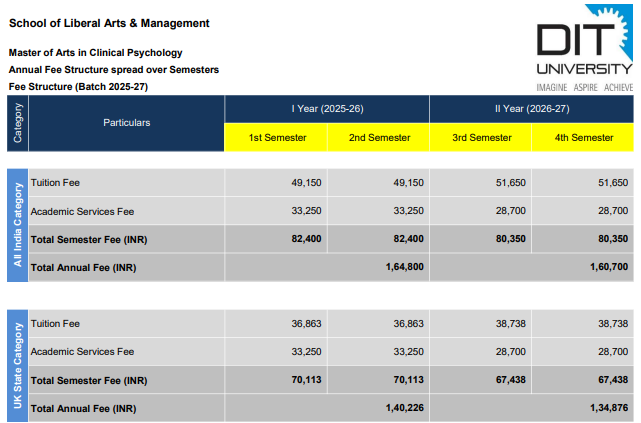The image size is (641, 423).
Task: Click UK State second year annual fee 1,34,876
Action: [x=607, y=408]
